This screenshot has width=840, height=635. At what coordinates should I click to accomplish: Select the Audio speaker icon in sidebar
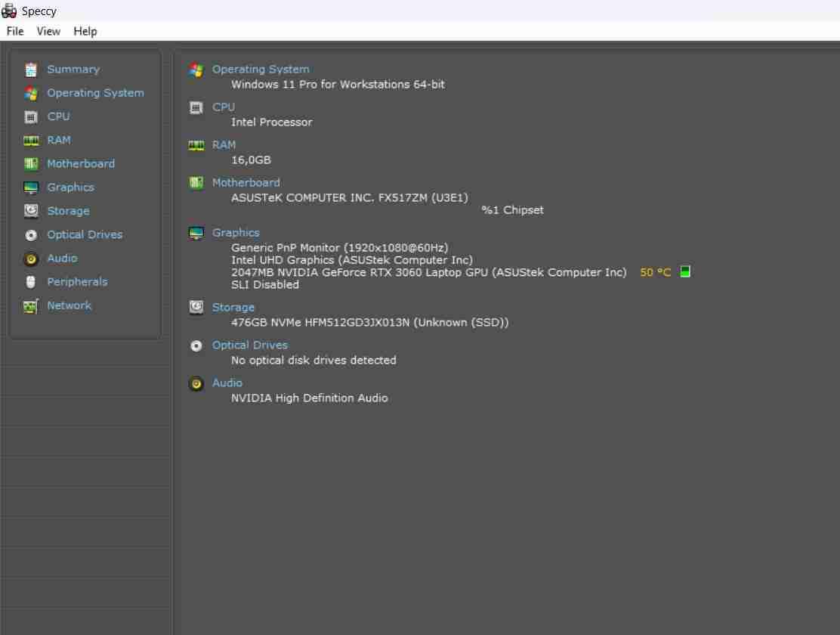click(x=31, y=258)
